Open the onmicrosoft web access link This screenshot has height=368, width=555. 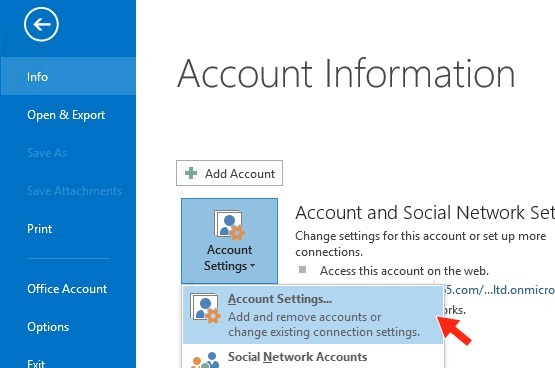tap(499, 290)
